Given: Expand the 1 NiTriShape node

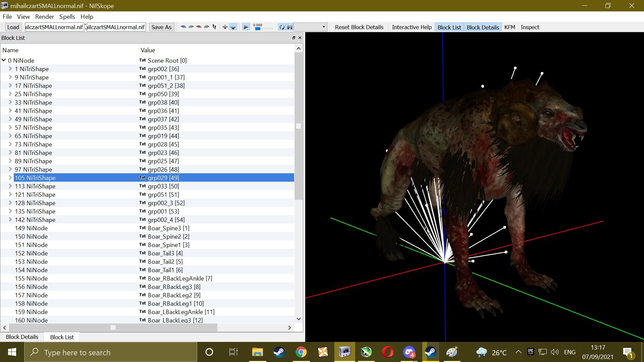Looking at the screenshot, I should click(10, 69).
